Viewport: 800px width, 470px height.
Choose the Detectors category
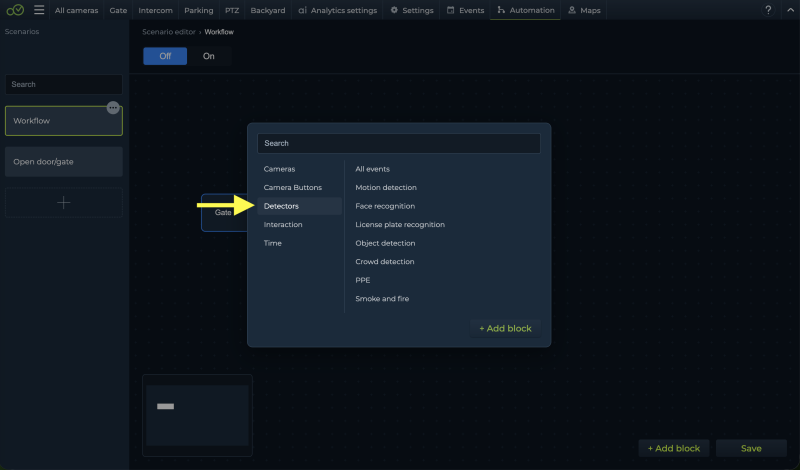(299, 206)
